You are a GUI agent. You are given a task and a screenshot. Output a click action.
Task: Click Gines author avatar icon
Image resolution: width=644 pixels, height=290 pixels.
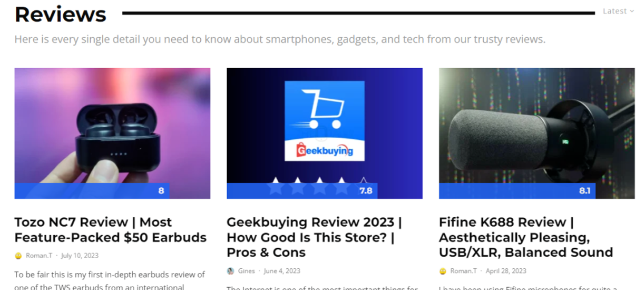point(230,271)
